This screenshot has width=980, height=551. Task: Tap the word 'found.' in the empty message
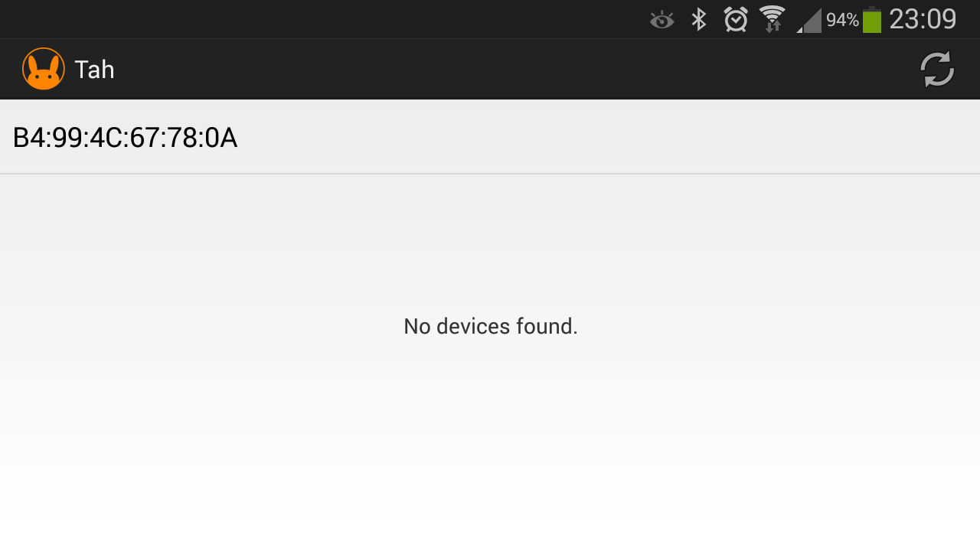(x=547, y=327)
